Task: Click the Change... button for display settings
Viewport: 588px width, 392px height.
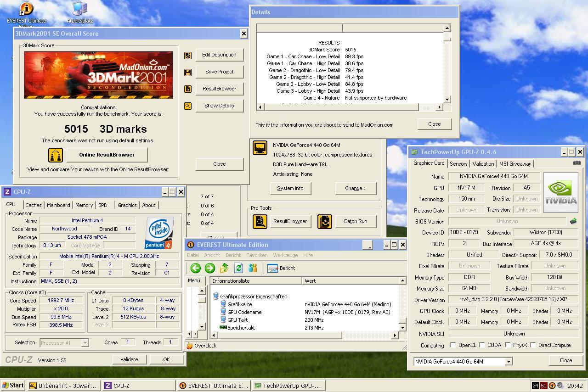Action: pos(356,188)
